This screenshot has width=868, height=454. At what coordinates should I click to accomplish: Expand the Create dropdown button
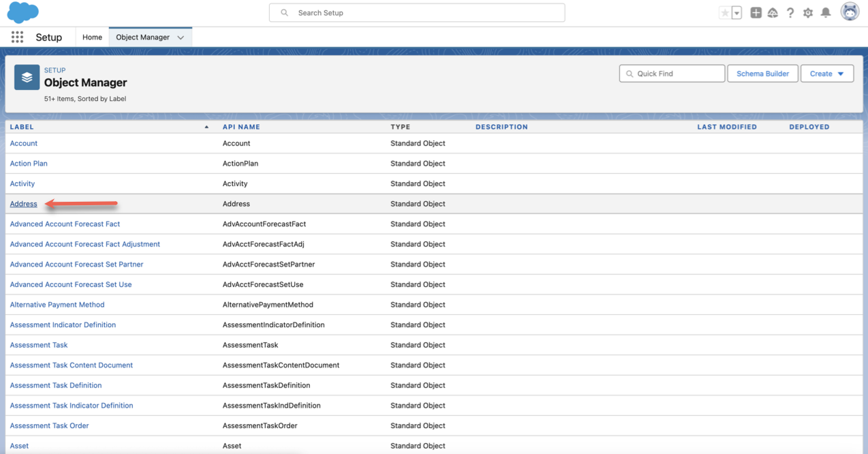pos(827,74)
